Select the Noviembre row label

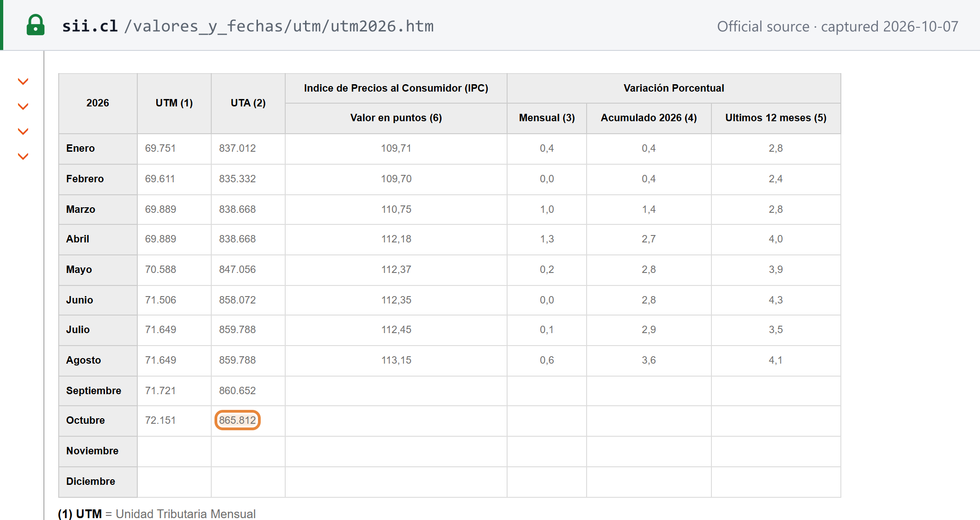tap(92, 451)
